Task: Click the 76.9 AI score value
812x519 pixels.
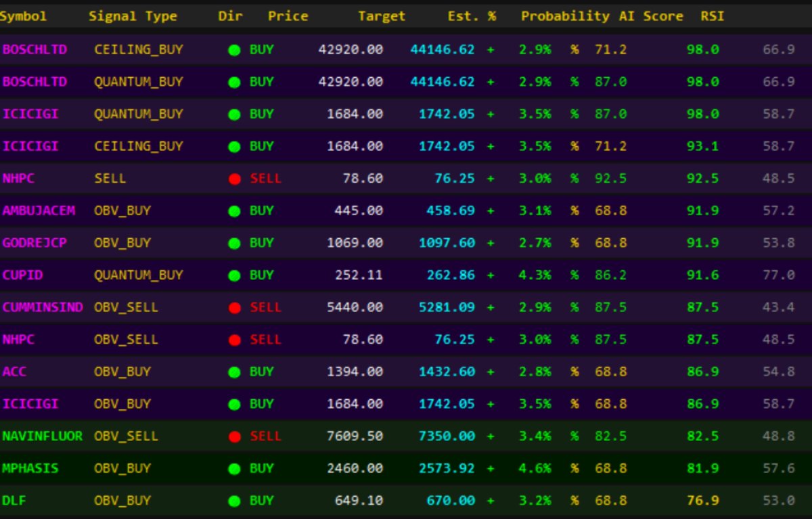Action: [702, 501]
